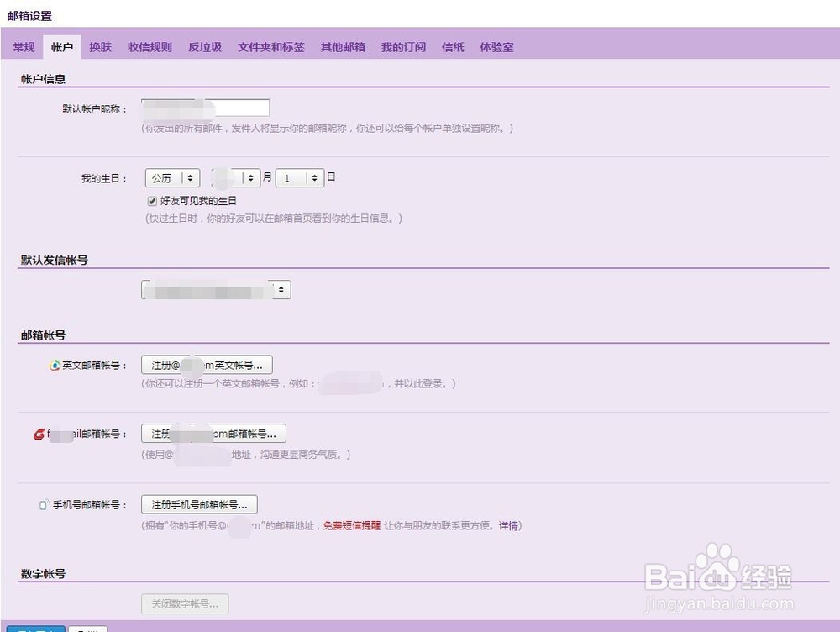Click the 数字帐号 section heading
Viewport: 840px width, 632px height.
43,574
